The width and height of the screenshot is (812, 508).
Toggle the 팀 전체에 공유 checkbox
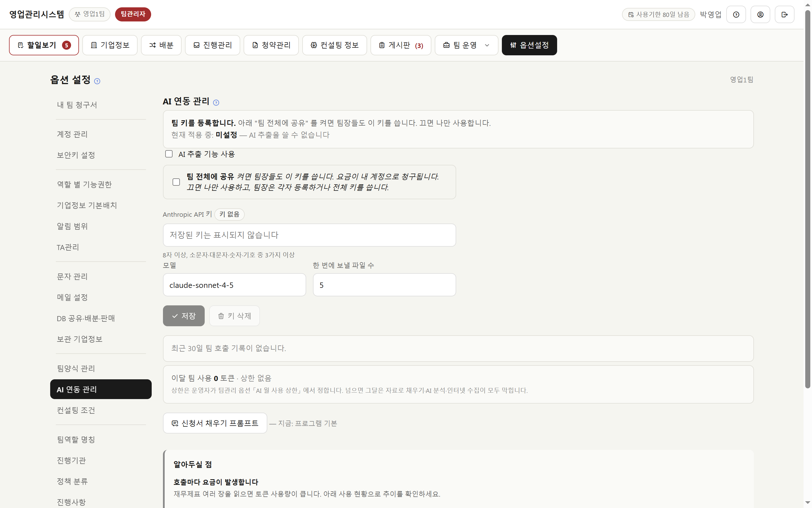pyautogui.click(x=176, y=182)
